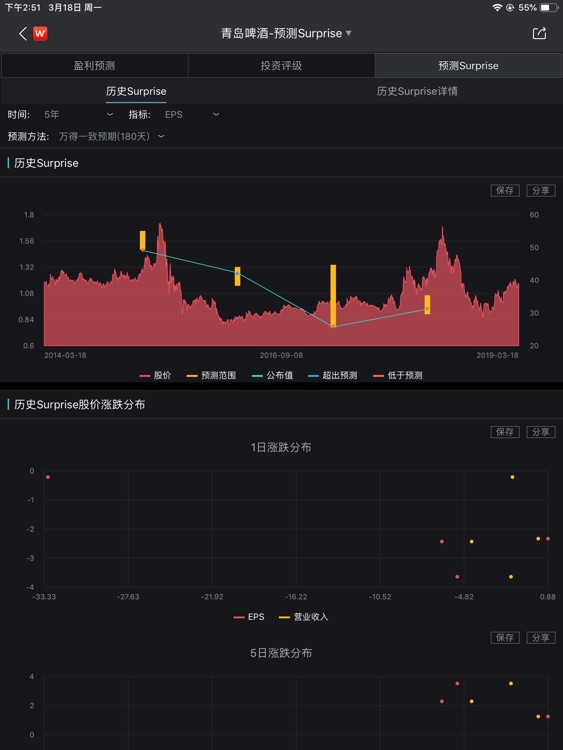
Task: Toggle the 股价 legend series
Action: point(155,375)
